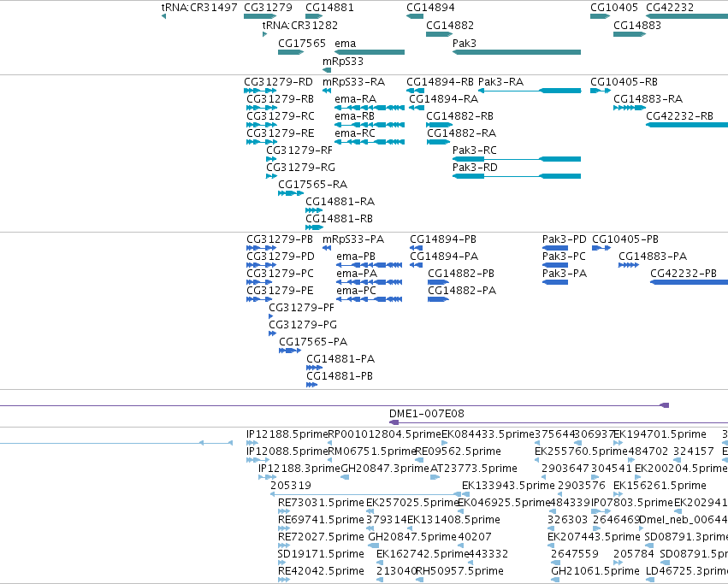Select the CG10405 gene label

click(614, 8)
